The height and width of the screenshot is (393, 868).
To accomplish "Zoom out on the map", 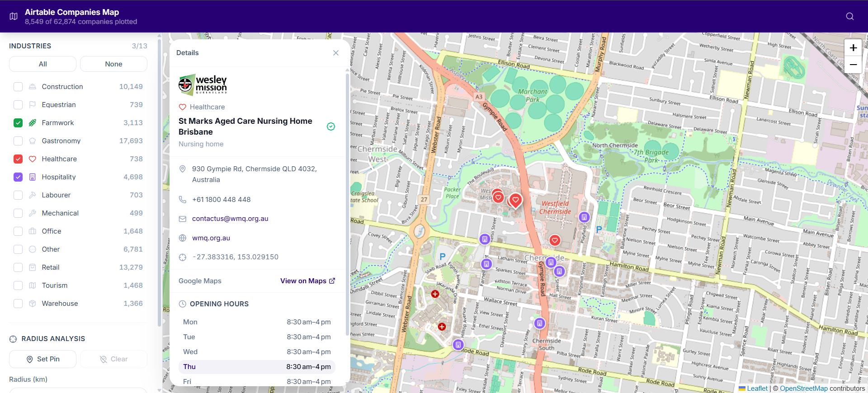I will click(x=853, y=65).
